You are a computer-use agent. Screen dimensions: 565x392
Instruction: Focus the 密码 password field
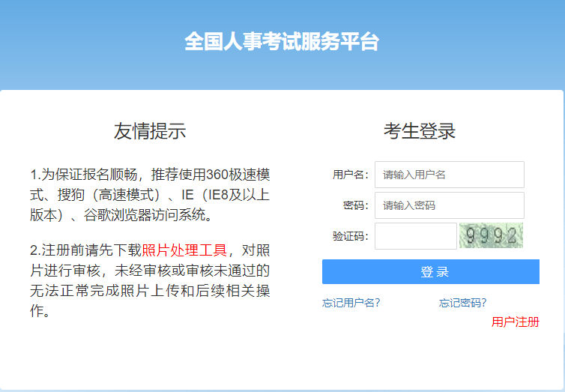click(449, 205)
